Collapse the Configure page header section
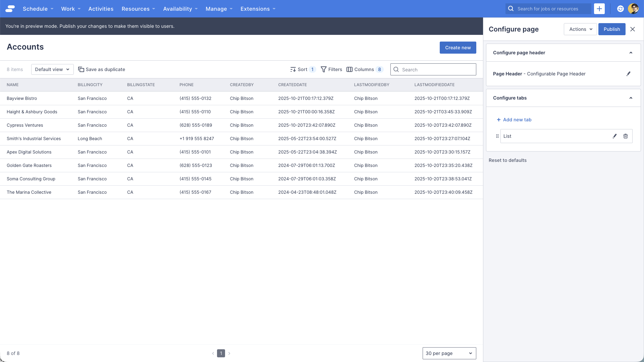The width and height of the screenshot is (644, 362). (631, 53)
